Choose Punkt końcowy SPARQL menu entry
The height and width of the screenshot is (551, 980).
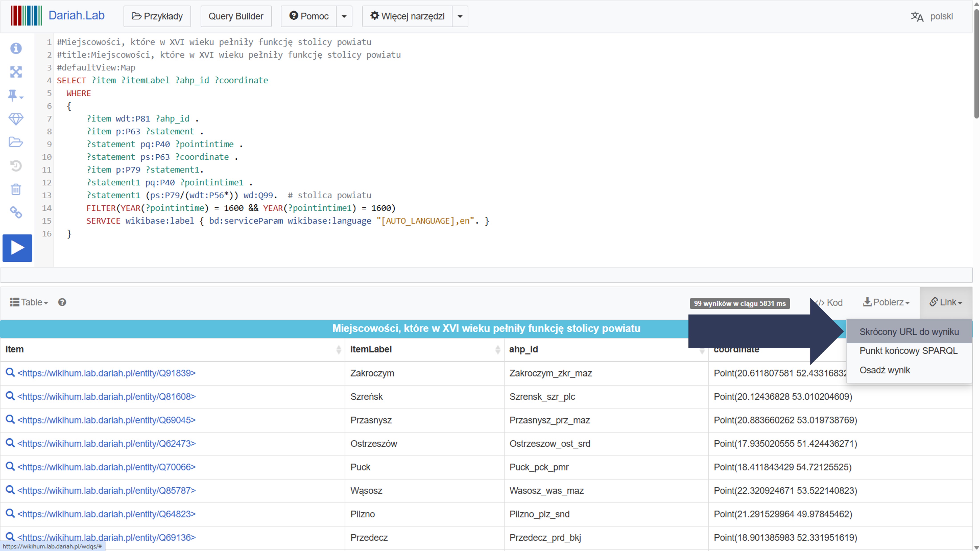908,351
